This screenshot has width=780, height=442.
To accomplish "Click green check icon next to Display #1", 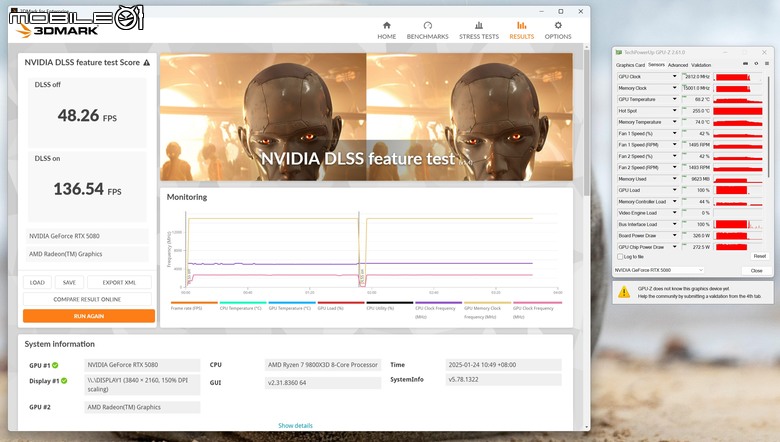I will click(x=64, y=381).
